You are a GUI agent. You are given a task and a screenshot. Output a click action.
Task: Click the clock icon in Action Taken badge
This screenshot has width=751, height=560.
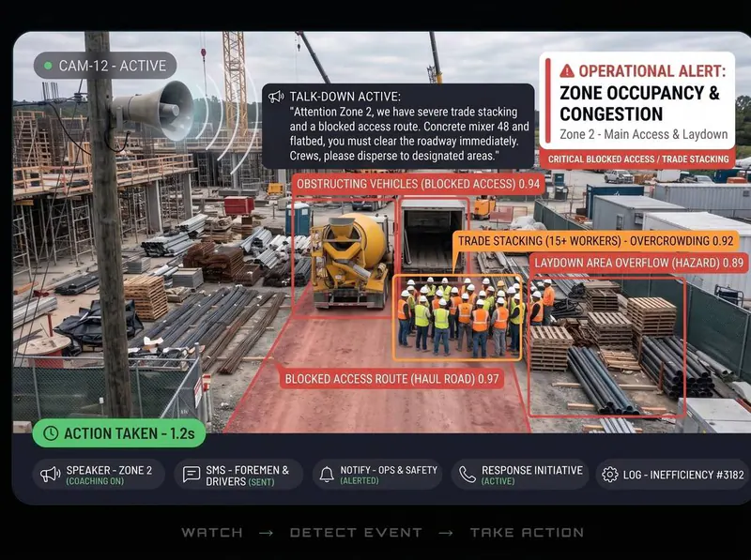51,433
